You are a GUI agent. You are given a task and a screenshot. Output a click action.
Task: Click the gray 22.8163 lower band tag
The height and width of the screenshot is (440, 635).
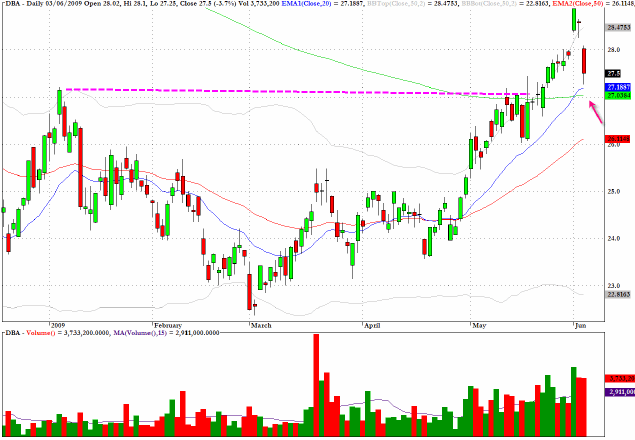click(618, 295)
